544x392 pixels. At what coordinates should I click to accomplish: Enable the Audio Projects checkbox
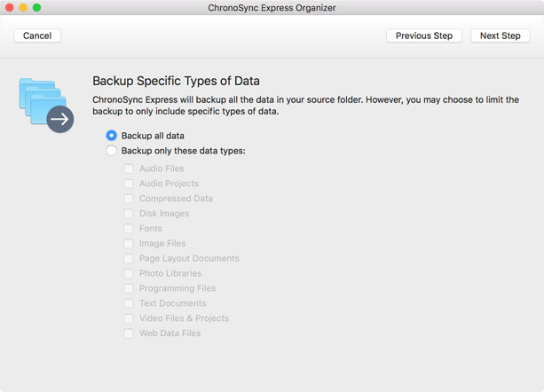pyautogui.click(x=129, y=184)
